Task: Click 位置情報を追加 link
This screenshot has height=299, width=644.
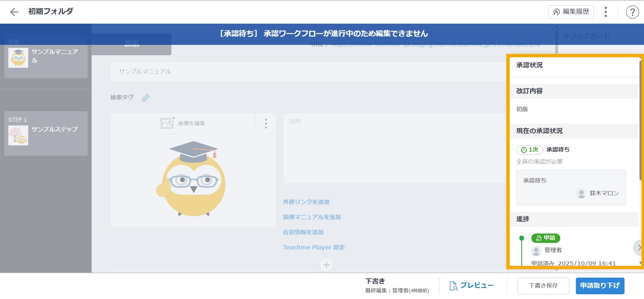Action: click(x=303, y=232)
